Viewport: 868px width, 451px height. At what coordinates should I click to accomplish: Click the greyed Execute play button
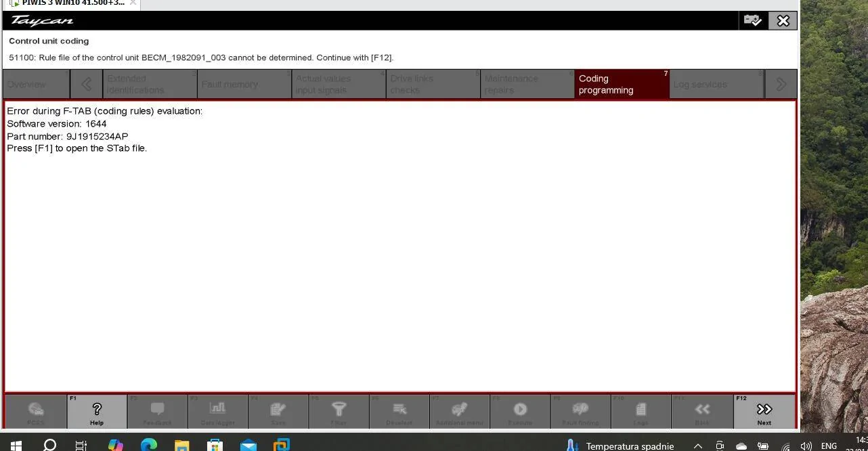[520, 411]
